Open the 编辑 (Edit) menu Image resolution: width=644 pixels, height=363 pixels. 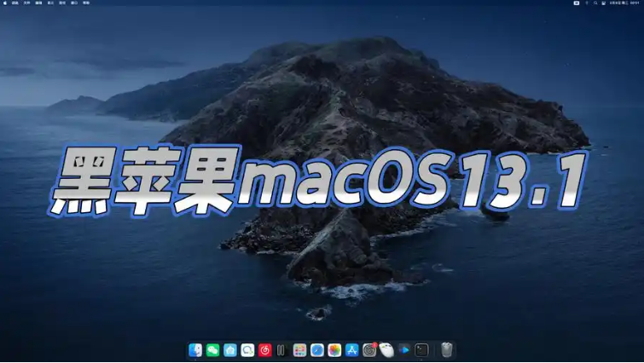click(39, 3)
